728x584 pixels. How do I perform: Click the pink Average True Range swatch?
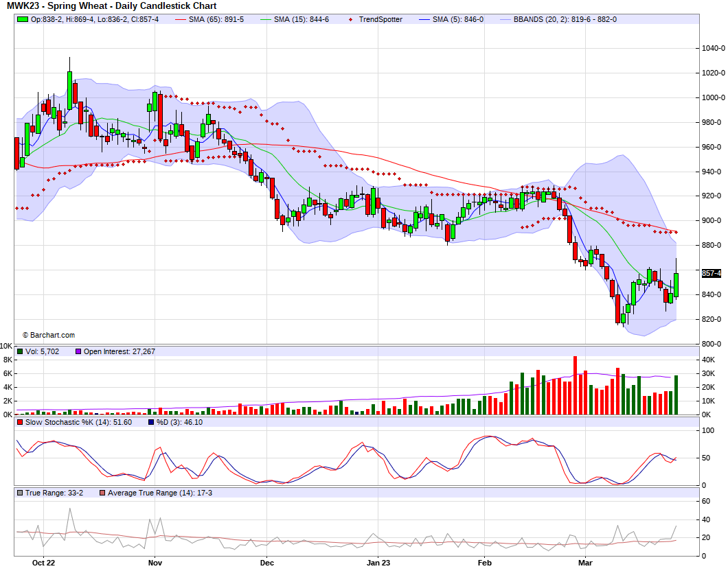102,493
